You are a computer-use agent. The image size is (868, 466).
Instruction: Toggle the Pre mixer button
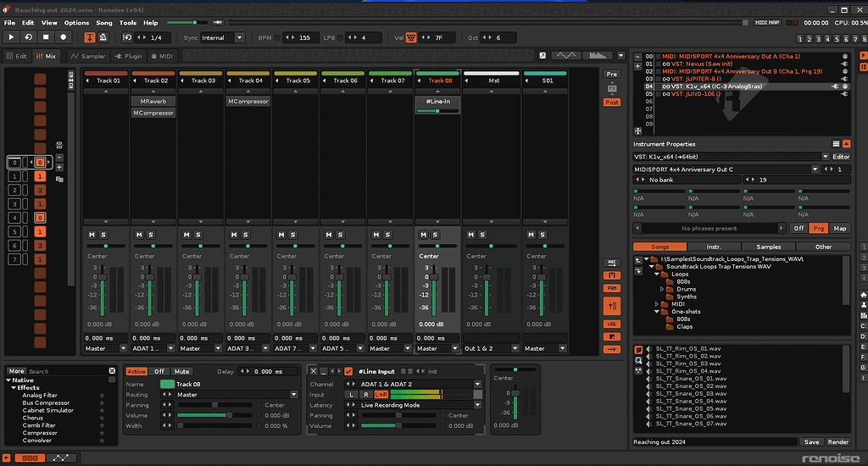point(612,75)
